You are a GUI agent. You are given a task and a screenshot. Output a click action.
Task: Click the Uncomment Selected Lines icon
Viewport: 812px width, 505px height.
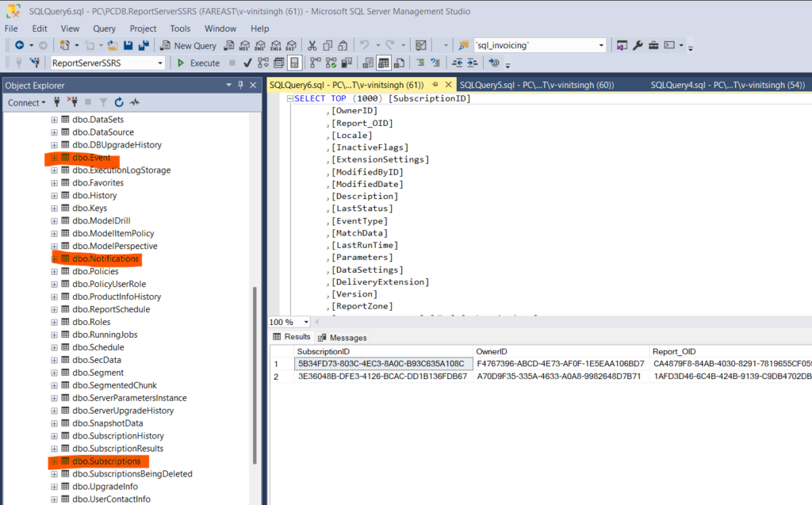click(x=435, y=63)
